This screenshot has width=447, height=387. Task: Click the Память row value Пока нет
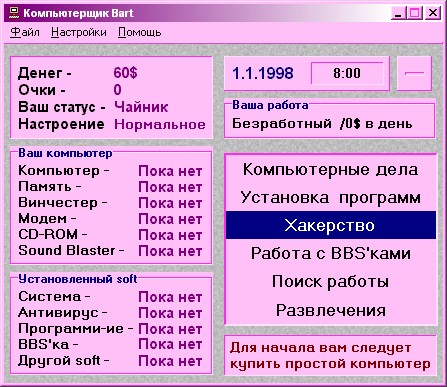[170, 187]
